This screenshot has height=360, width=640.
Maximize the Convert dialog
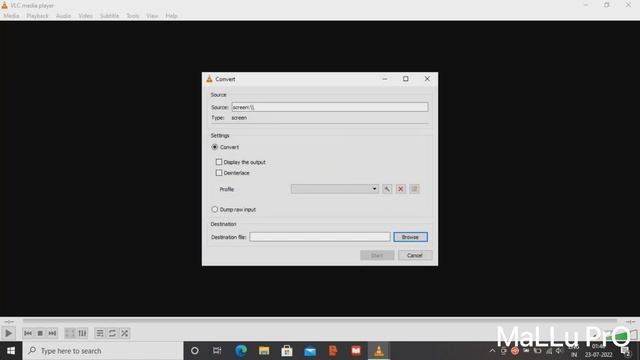[406, 79]
